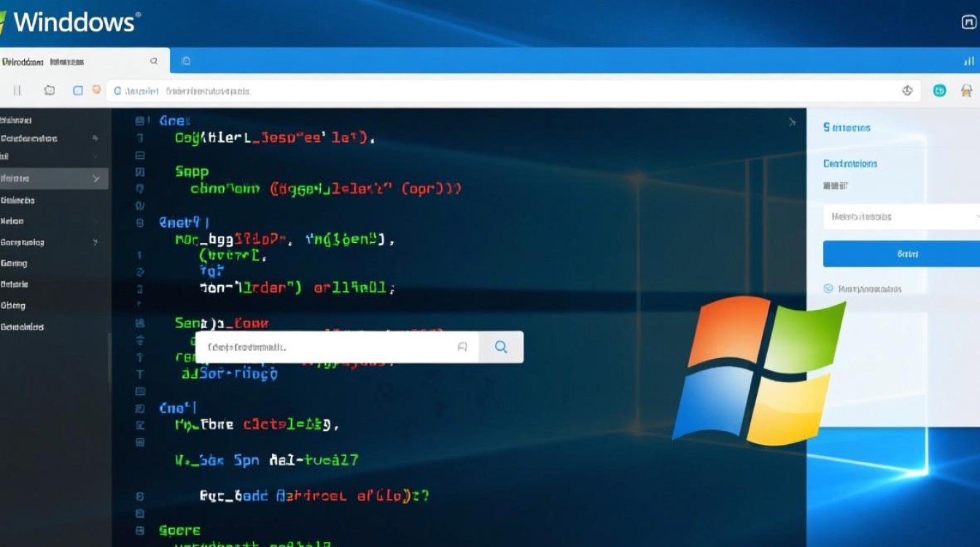Screen dimensions: 980x547
Task: Select the shopping cart icon in the toolbar
Action: tap(966, 90)
